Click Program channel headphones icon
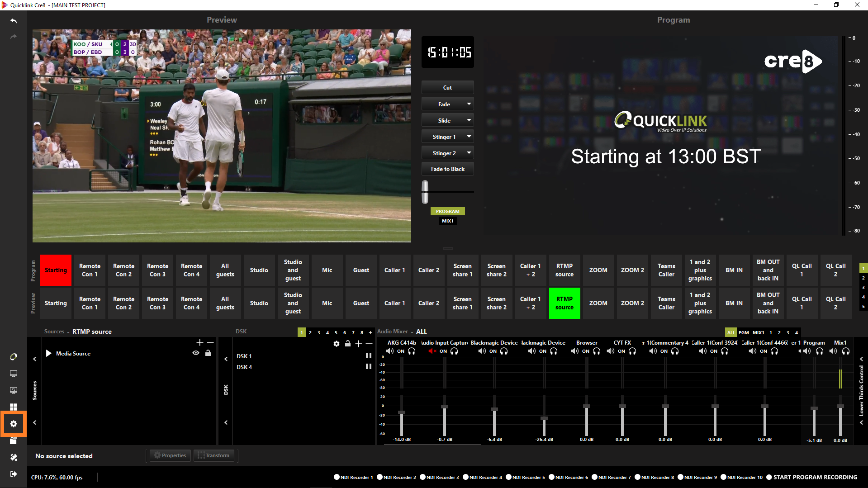Image resolution: width=868 pixels, height=488 pixels. coord(820,351)
